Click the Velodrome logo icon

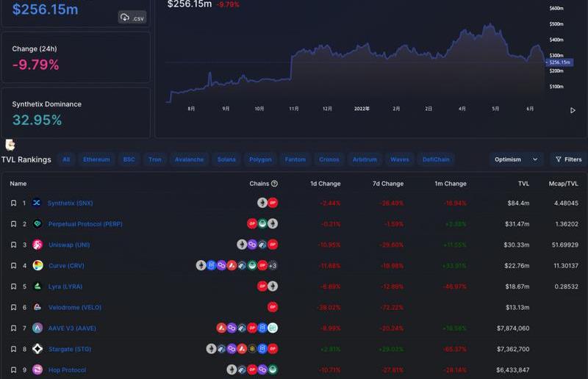tap(37, 308)
